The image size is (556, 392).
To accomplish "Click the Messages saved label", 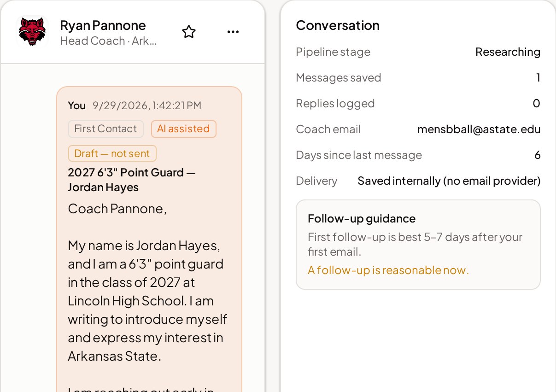I will [x=339, y=78].
